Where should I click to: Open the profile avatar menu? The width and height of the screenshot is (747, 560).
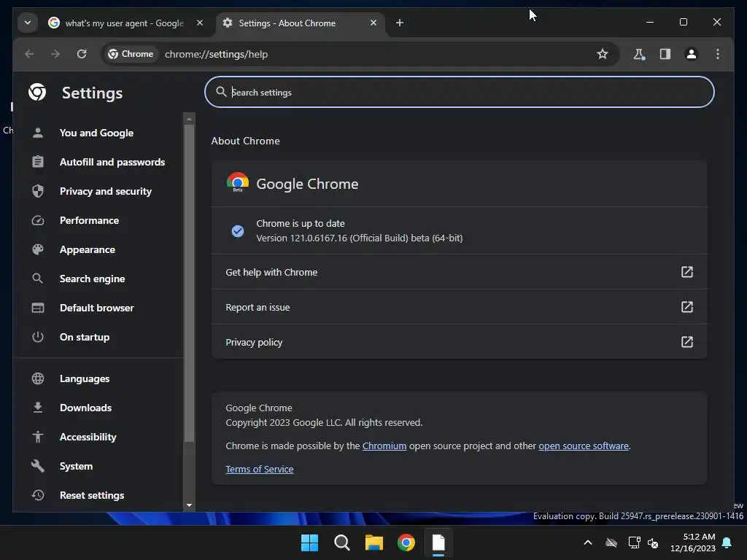692,54
